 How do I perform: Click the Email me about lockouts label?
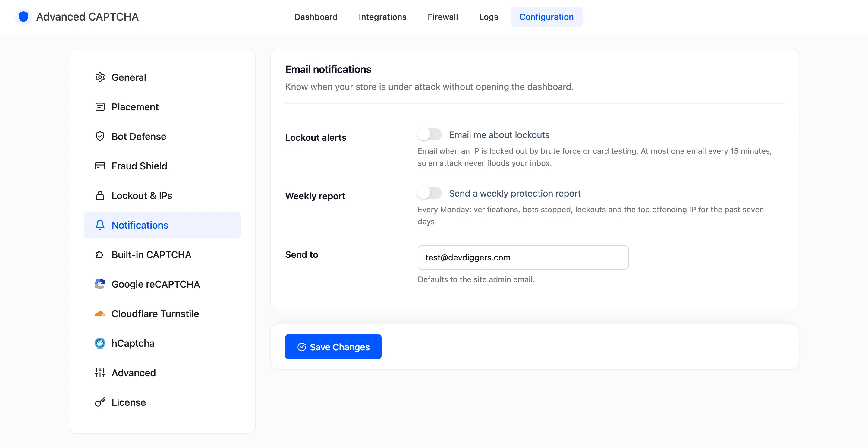499,135
